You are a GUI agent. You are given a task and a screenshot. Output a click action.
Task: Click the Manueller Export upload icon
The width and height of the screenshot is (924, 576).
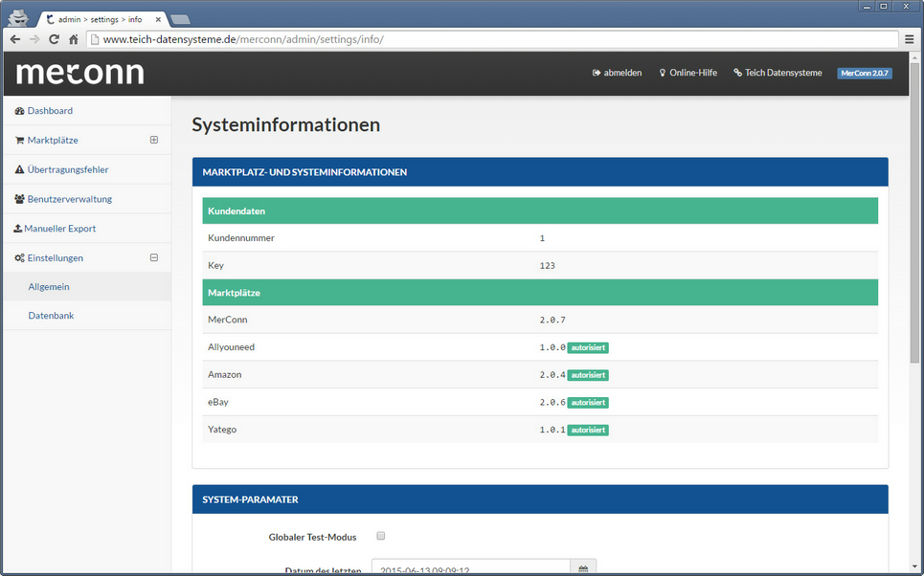click(x=17, y=229)
